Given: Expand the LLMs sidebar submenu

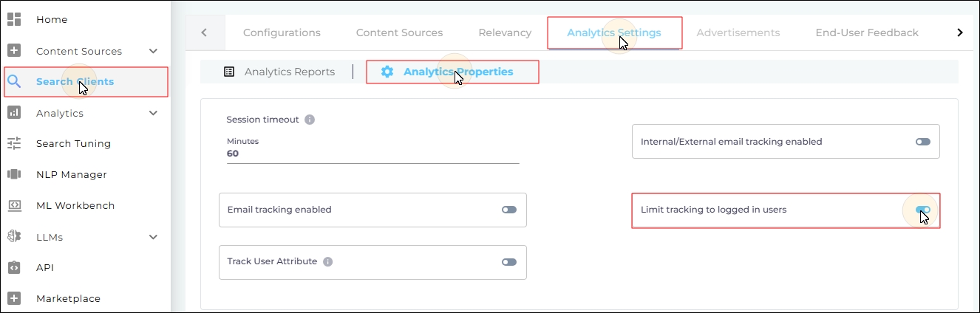Looking at the screenshot, I should point(153,237).
